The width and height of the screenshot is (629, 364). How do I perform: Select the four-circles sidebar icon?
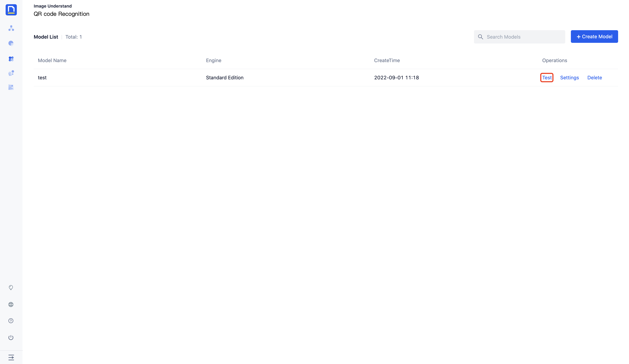[x=11, y=59]
